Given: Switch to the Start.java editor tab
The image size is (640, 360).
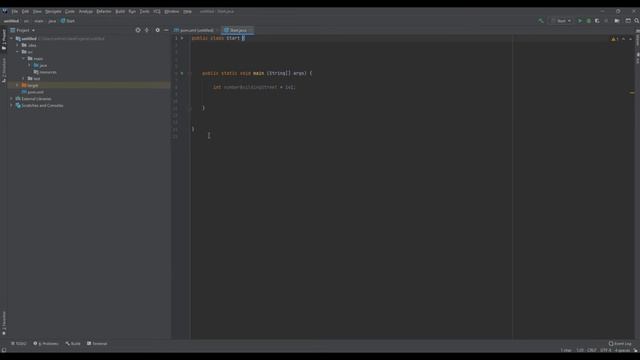Looking at the screenshot, I should coord(238,30).
